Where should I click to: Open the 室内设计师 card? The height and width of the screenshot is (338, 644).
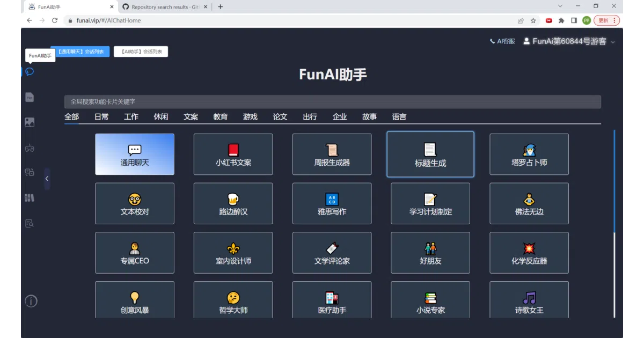233,253
